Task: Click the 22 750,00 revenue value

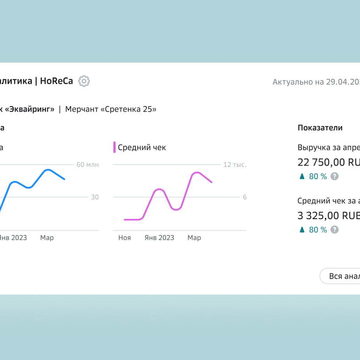Action: pyautogui.click(x=329, y=162)
